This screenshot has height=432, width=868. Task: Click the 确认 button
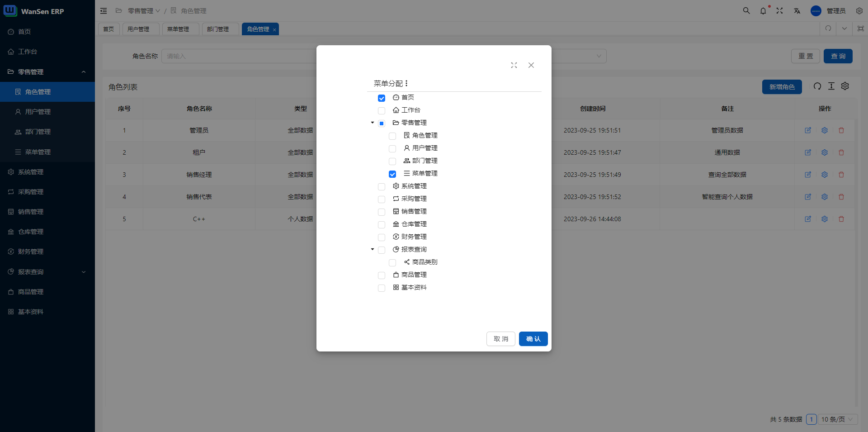click(533, 339)
